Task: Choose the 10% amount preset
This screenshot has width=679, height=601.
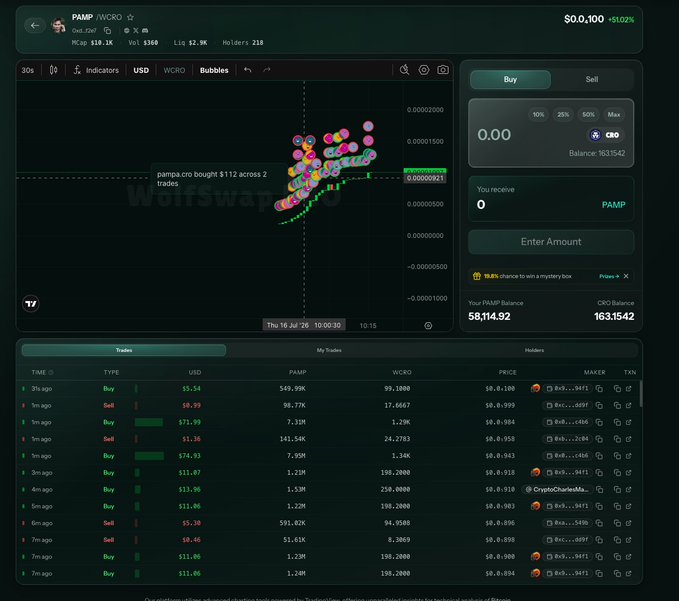Action: [x=538, y=115]
